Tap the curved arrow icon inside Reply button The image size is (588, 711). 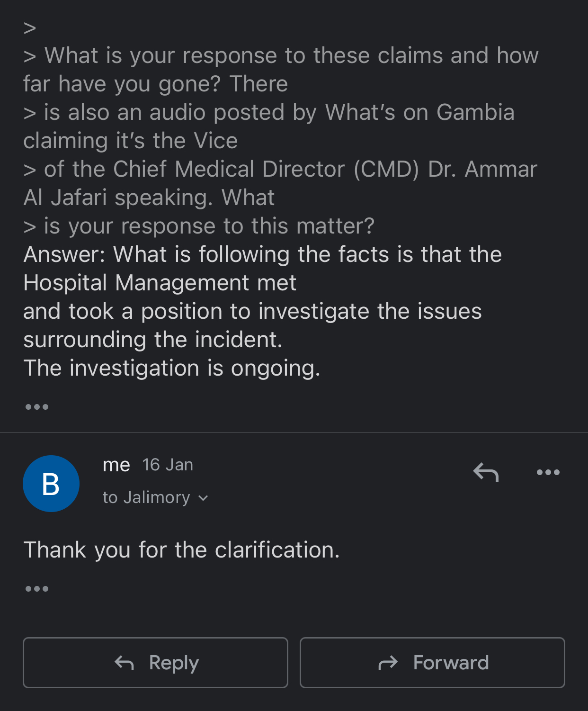[125, 663]
